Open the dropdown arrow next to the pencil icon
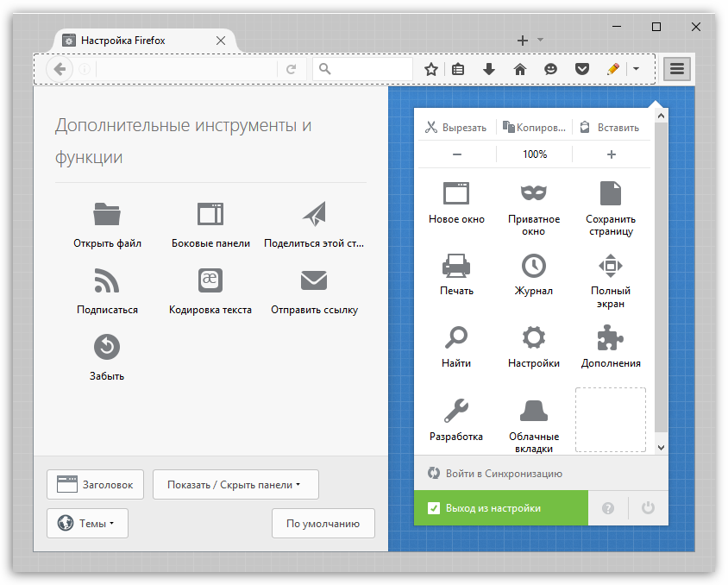Screen dimensions: 728x585 [636, 69]
